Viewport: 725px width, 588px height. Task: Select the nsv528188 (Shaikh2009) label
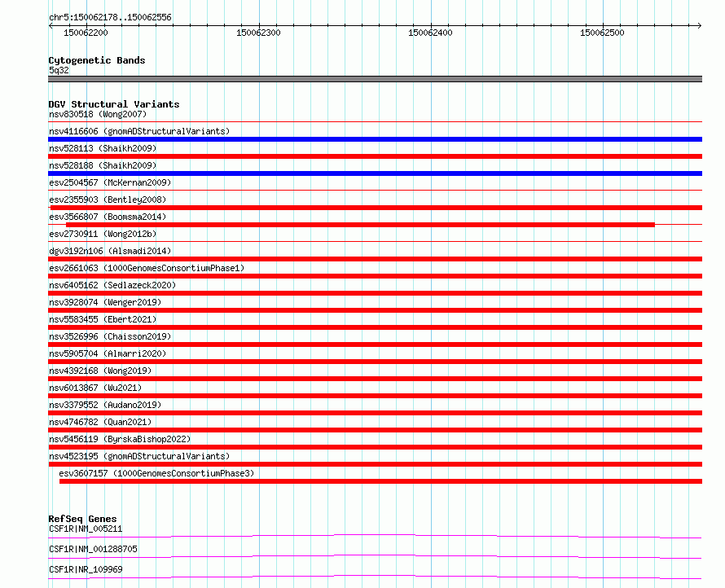click(x=103, y=165)
